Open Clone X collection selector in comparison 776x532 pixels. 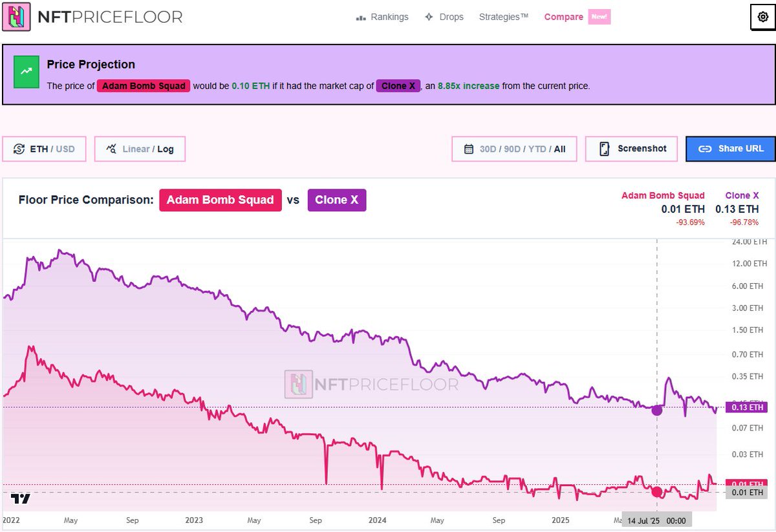(337, 200)
